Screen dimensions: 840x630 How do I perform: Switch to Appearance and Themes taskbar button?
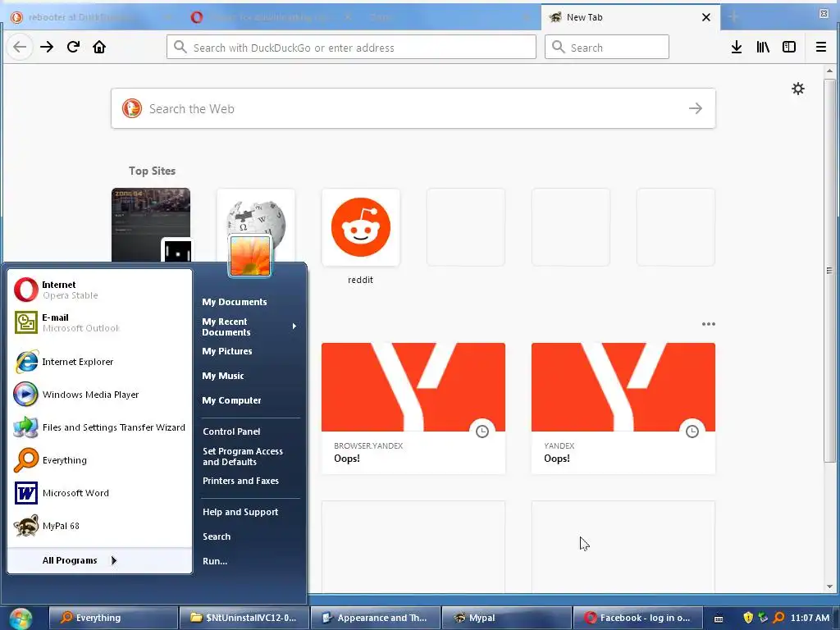tap(376, 618)
